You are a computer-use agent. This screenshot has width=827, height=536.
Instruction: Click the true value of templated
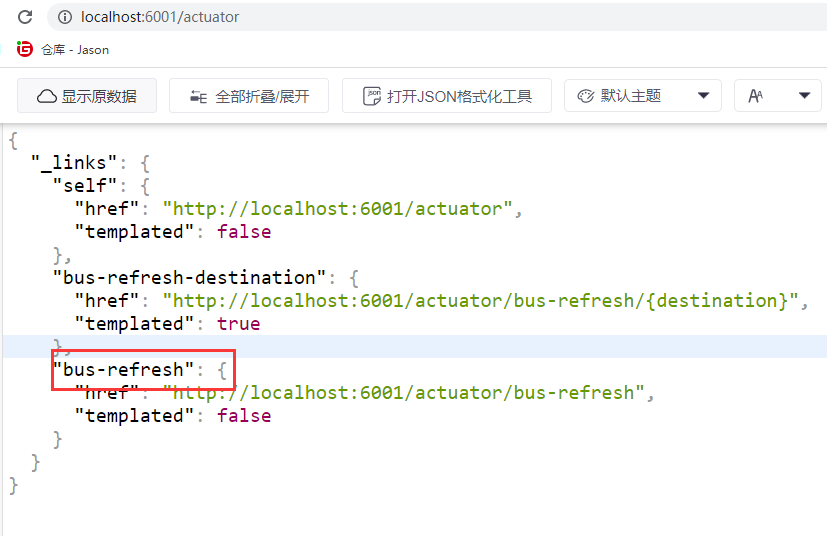tap(238, 324)
